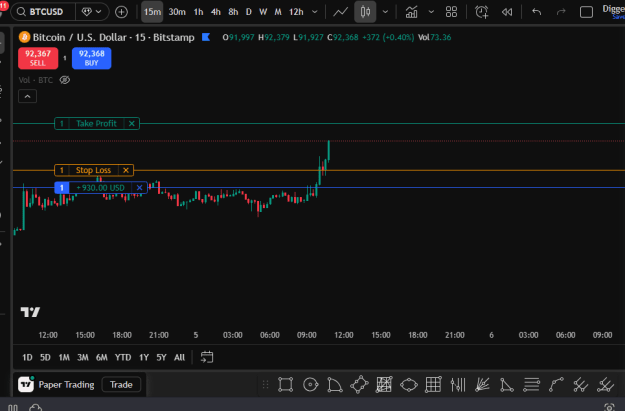Cancel the Take Profit order
The height and width of the screenshot is (411, 625).
[x=132, y=124]
